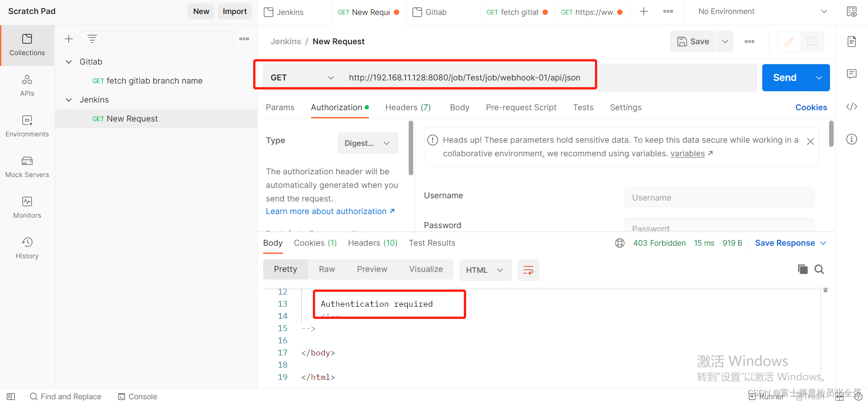Screen dimensions: 868x402
Task: Search the response body with magnifier icon
Action: (819, 269)
